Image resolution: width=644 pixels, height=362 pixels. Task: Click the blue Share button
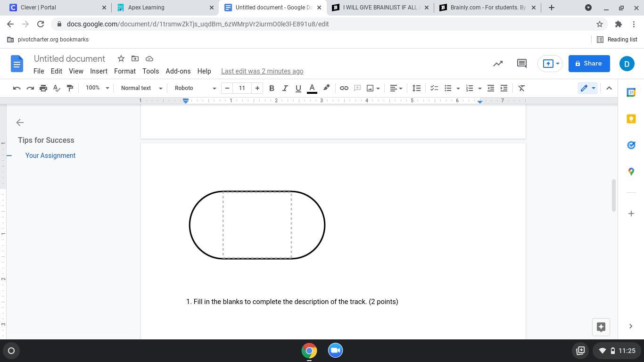pos(589,64)
